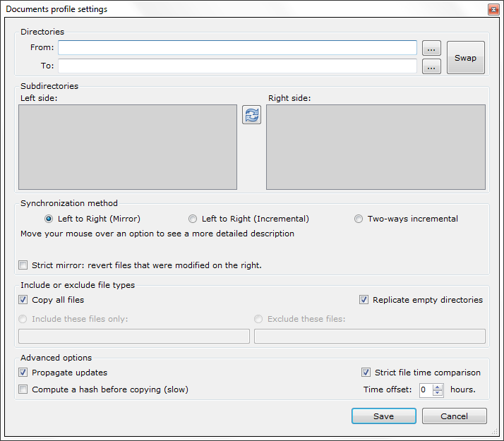Decrease the Time offset hours value
Image resolution: width=504 pixels, height=441 pixels.
pyautogui.click(x=438, y=393)
